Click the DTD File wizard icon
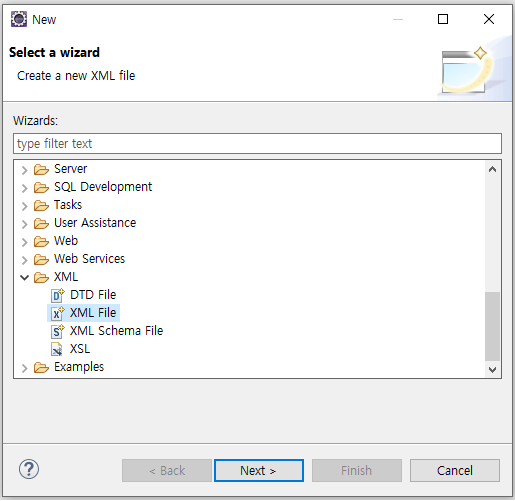 coord(58,295)
